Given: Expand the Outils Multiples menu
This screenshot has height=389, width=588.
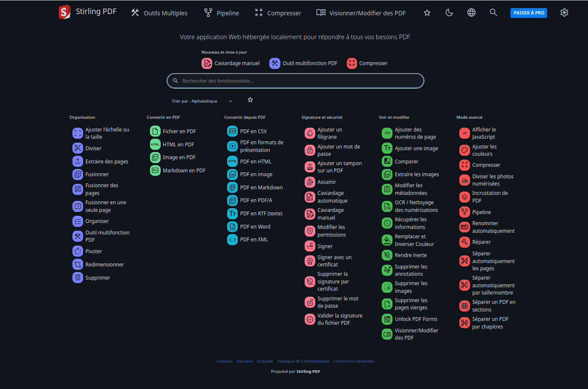Looking at the screenshot, I should 159,13.
